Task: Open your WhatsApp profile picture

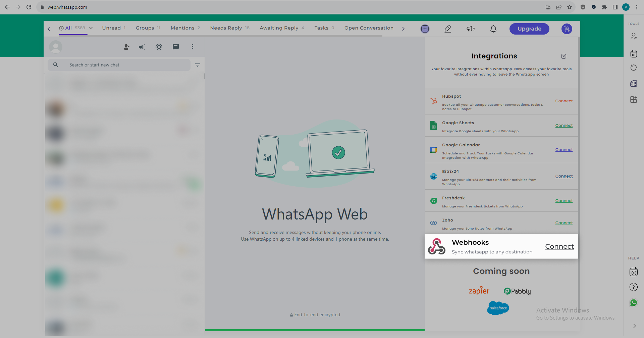Action: click(x=56, y=47)
